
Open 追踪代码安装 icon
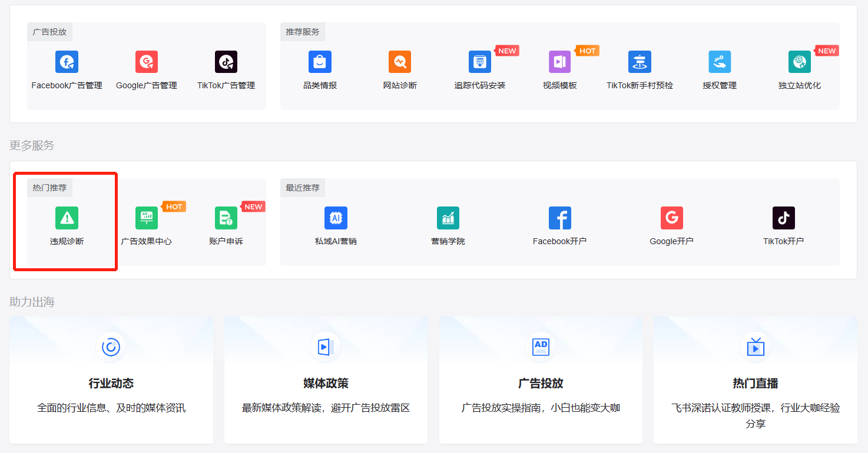click(x=480, y=62)
